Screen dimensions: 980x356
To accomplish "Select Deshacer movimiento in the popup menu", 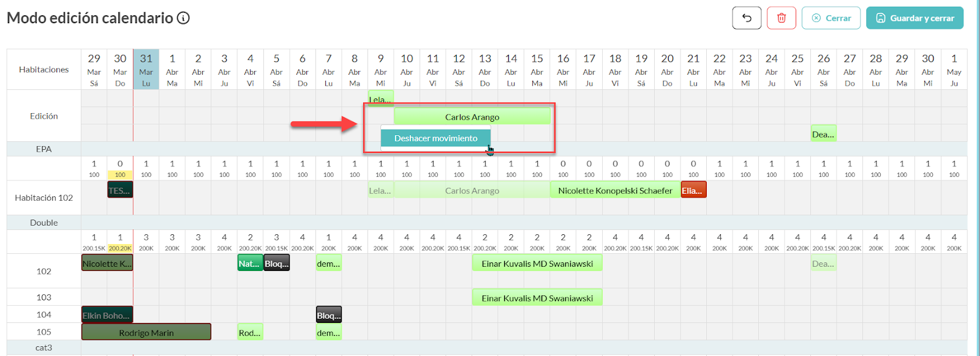I will click(x=435, y=138).
